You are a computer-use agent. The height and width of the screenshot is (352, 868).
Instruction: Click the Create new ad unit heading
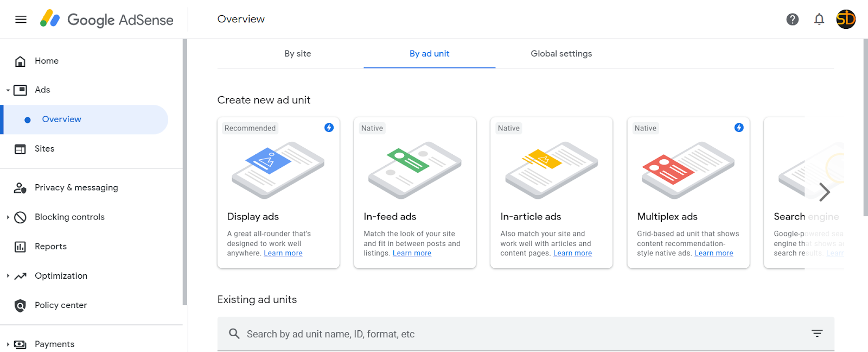[x=264, y=100]
